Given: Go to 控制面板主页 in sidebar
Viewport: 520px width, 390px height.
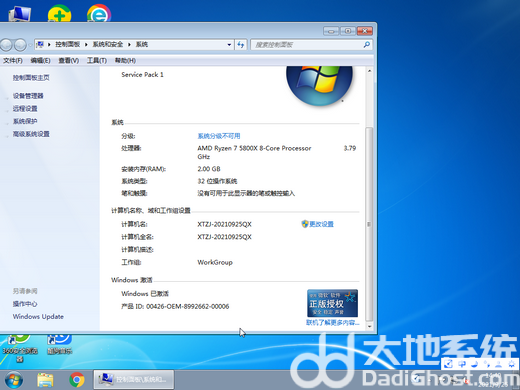Looking at the screenshot, I should 31,78.
